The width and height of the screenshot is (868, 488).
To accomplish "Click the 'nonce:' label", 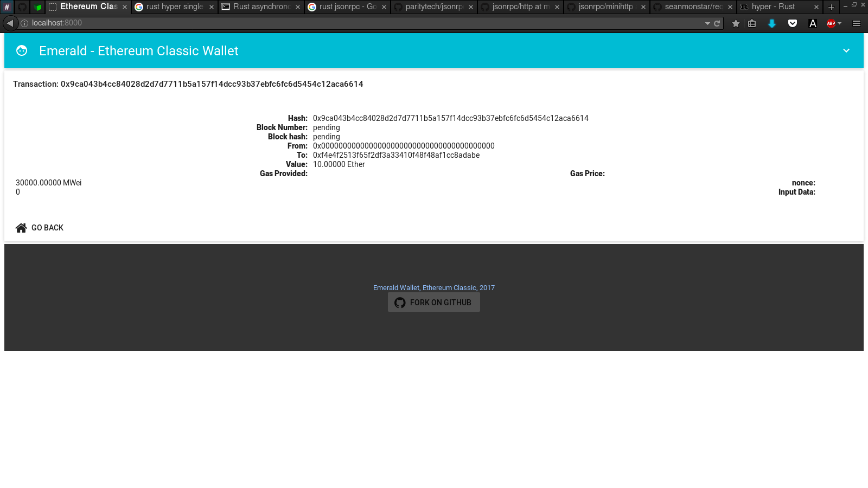I will pos(803,183).
